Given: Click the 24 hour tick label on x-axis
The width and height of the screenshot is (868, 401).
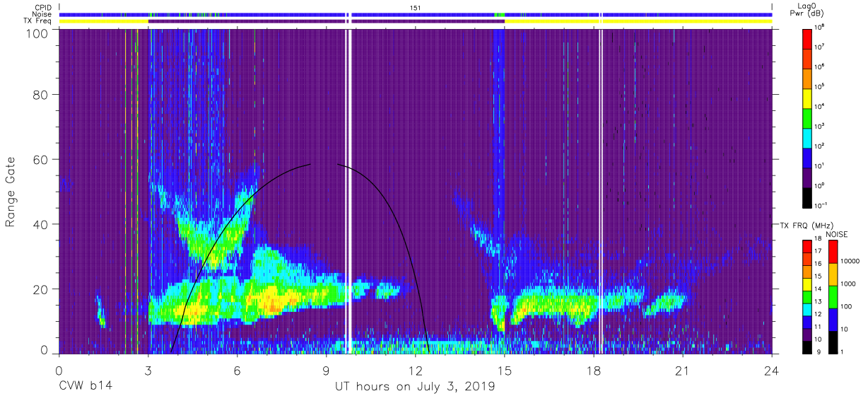Looking at the screenshot, I should [x=772, y=370].
